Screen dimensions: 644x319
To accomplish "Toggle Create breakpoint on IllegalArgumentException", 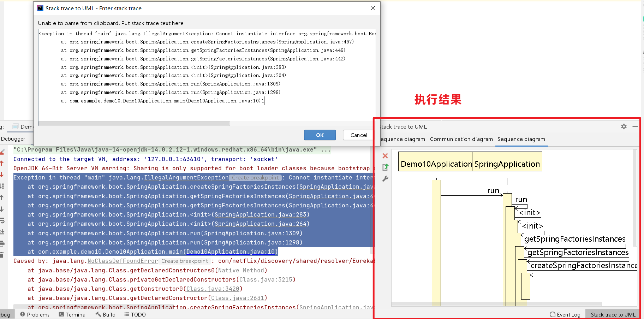I will (x=255, y=177).
